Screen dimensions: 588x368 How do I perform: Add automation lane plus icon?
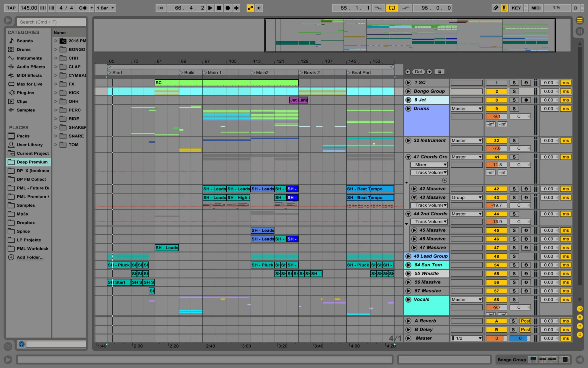[444, 180]
